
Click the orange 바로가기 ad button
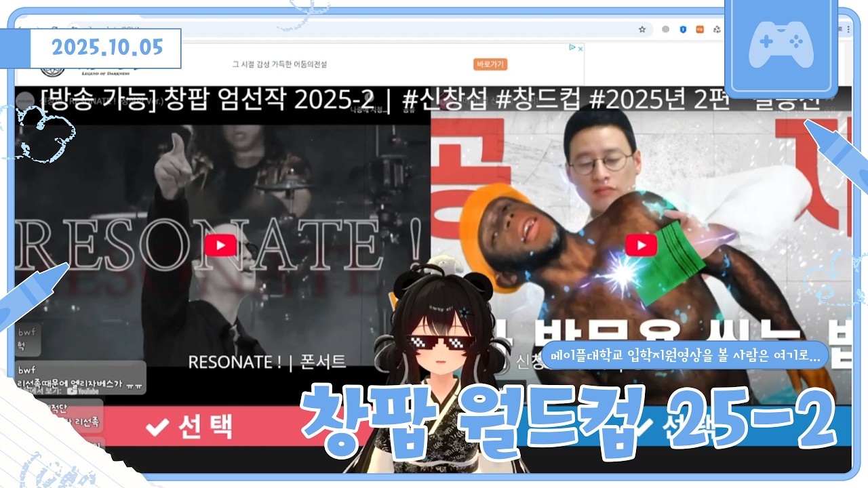490,64
